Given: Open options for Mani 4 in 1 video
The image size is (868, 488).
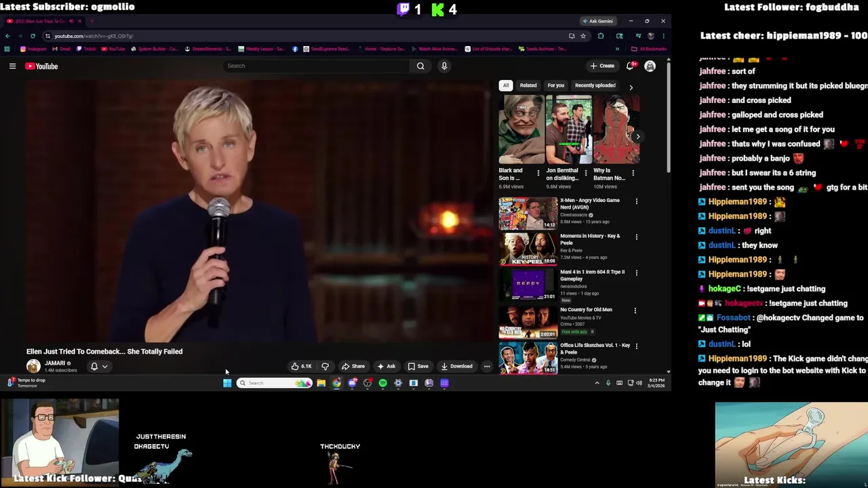Looking at the screenshot, I should tap(636, 273).
